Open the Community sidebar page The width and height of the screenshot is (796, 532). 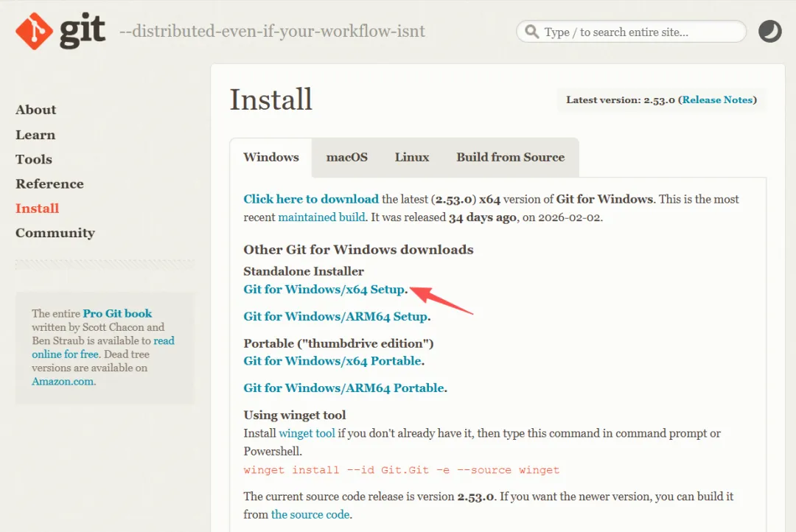pyautogui.click(x=55, y=233)
